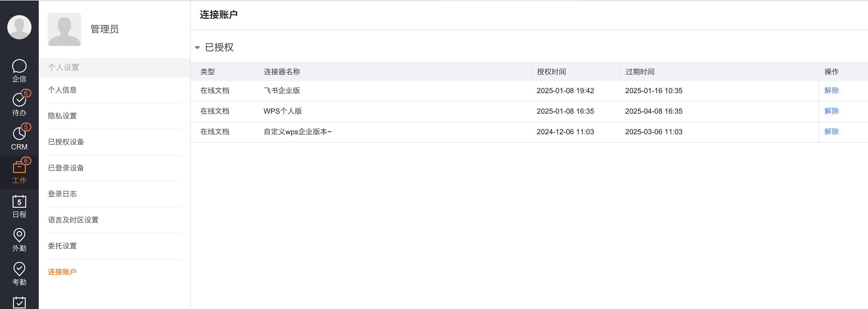Click the badge 6 on 工作
This screenshot has height=309, width=868.
pos(26,161)
